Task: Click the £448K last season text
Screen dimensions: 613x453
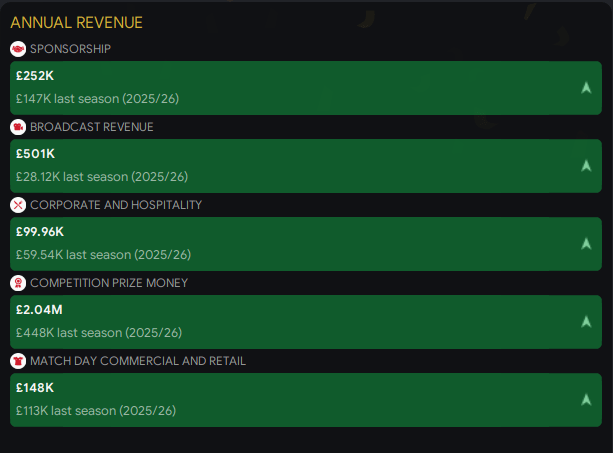Action: (99, 333)
